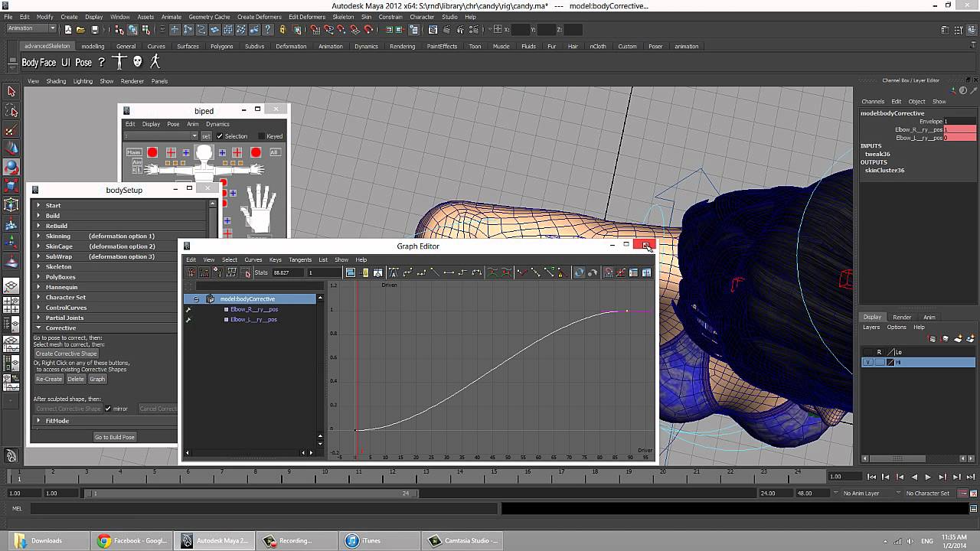Click the open scene folder icon
Screen dimensions: 980x551
pos(81,30)
